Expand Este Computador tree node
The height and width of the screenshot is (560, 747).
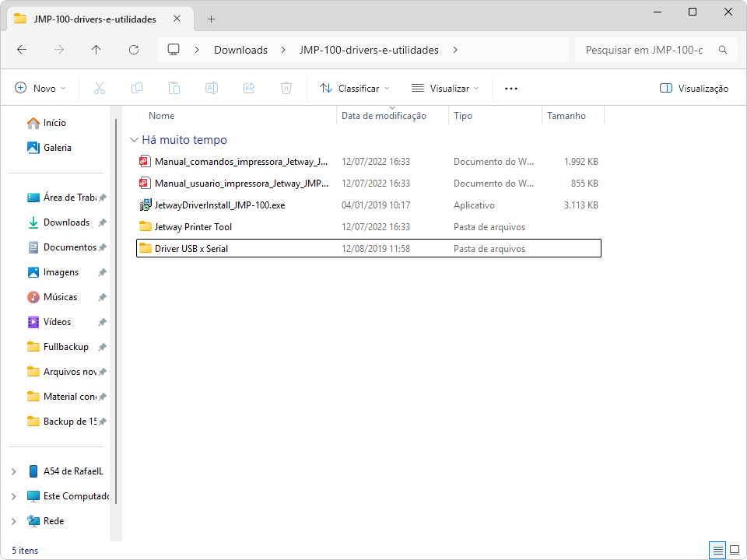click(14, 496)
